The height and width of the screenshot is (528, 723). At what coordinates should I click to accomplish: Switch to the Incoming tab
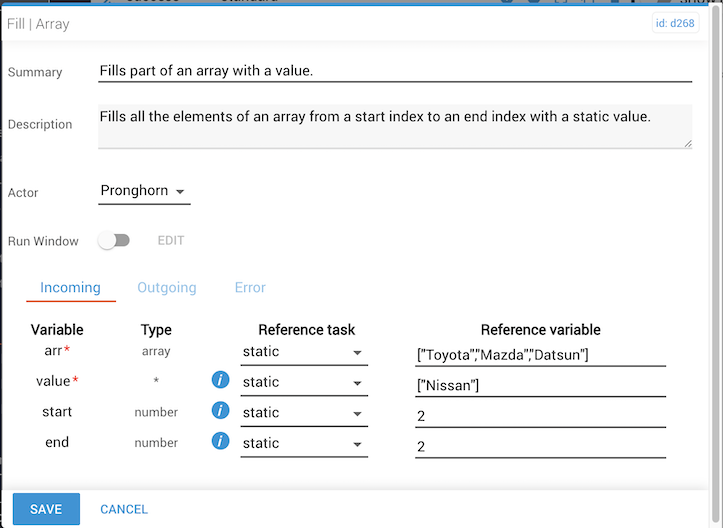coord(70,288)
